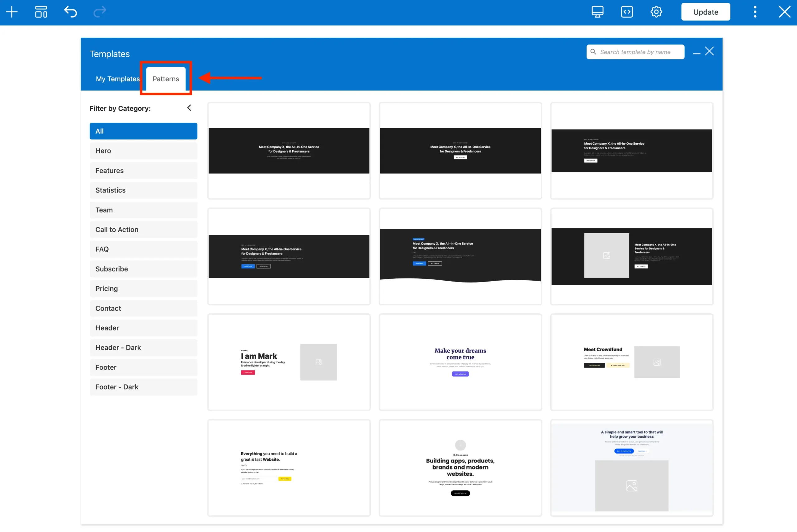Click the redo arrow icon
Screen dimensions: 797x532
pos(99,12)
